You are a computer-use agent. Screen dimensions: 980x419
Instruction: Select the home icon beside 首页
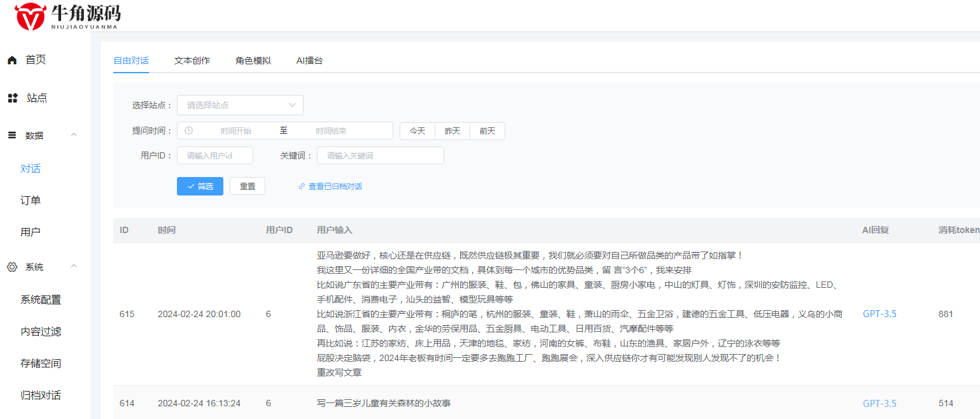[11, 59]
